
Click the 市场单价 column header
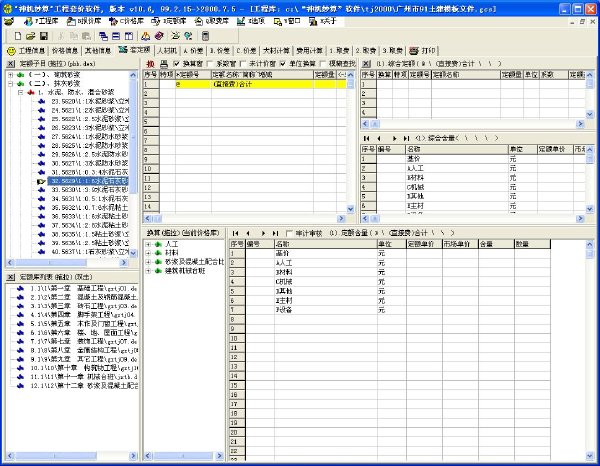460,244
